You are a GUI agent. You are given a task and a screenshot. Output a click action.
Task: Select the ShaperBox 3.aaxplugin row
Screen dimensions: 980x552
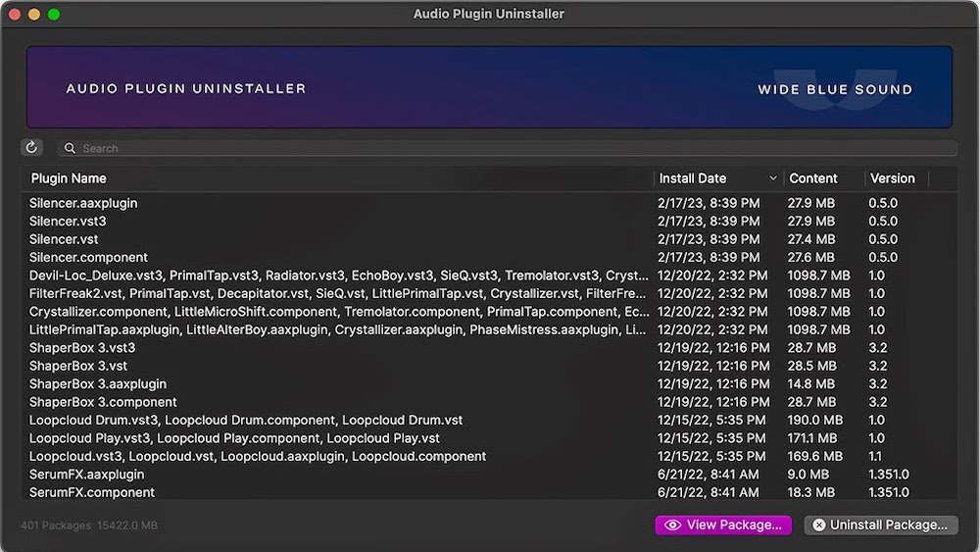click(97, 384)
